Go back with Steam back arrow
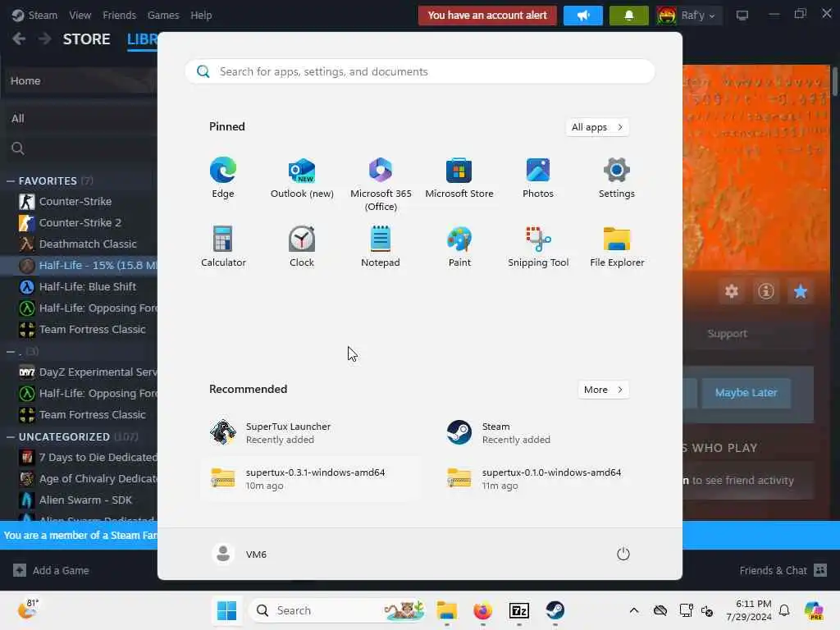 [20, 39]
